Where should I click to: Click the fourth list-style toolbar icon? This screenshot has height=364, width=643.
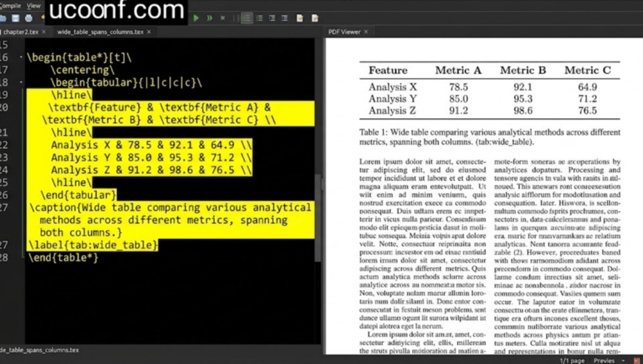coord(285,18)
